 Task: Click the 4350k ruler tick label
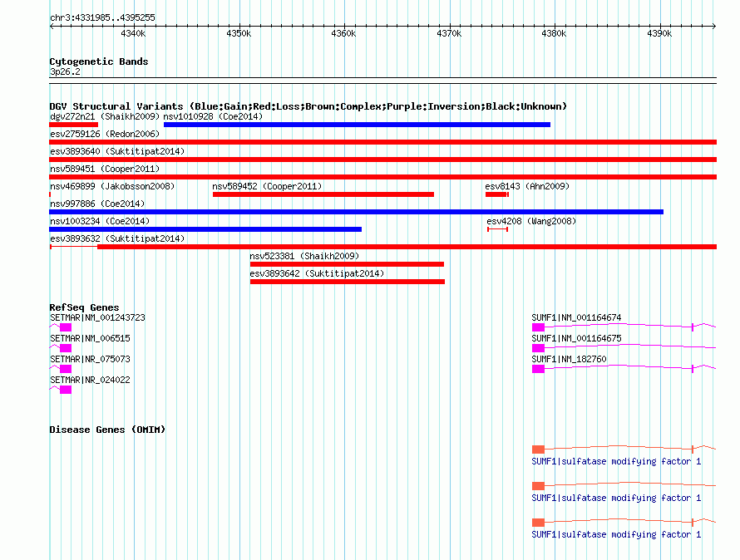(239, 33)
